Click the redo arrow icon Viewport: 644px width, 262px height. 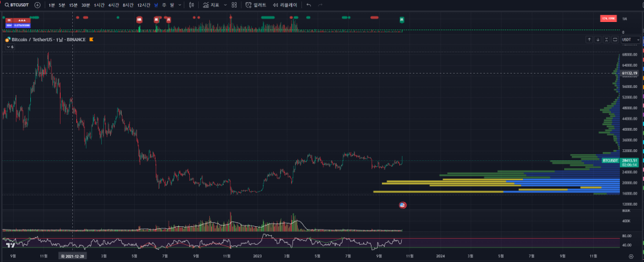point(321,5)
